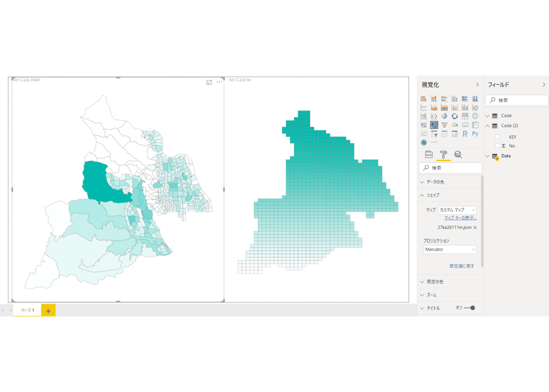Click the マップ キーの表示 link
Screen dimensions: 549x392
460,218
